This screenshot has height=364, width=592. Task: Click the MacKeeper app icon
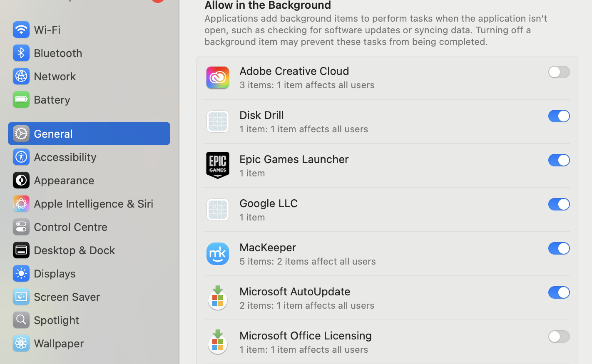217,254
